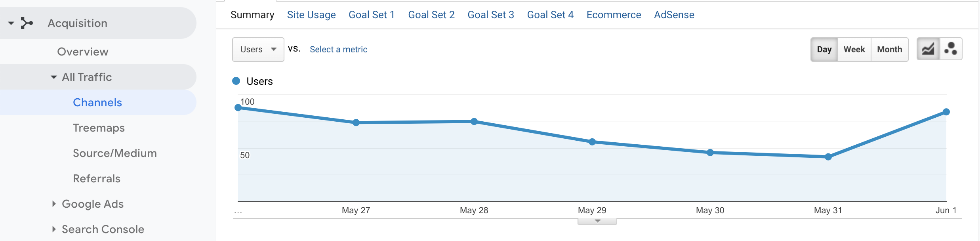Viewport: 980px width, 241px height.
Task: Switch to motion chart dots icon
Action: tap(951, 49)
